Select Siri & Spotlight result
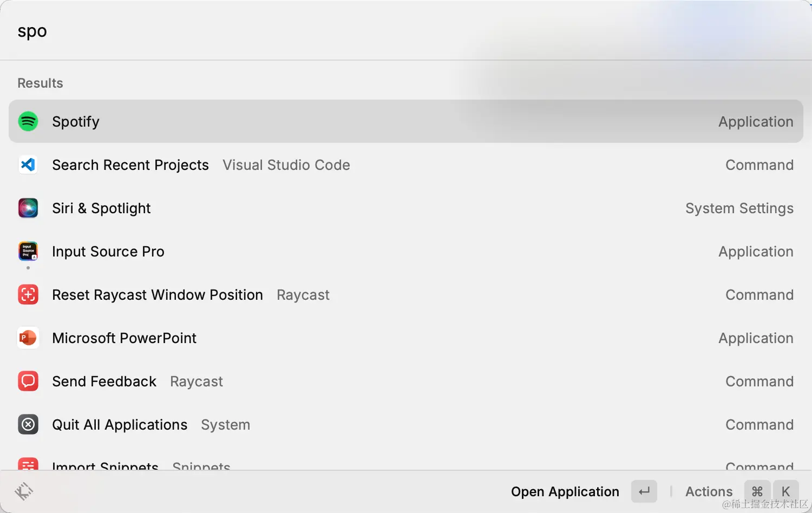Viewport: 812px width, 513px height. (x=406, y=208)
